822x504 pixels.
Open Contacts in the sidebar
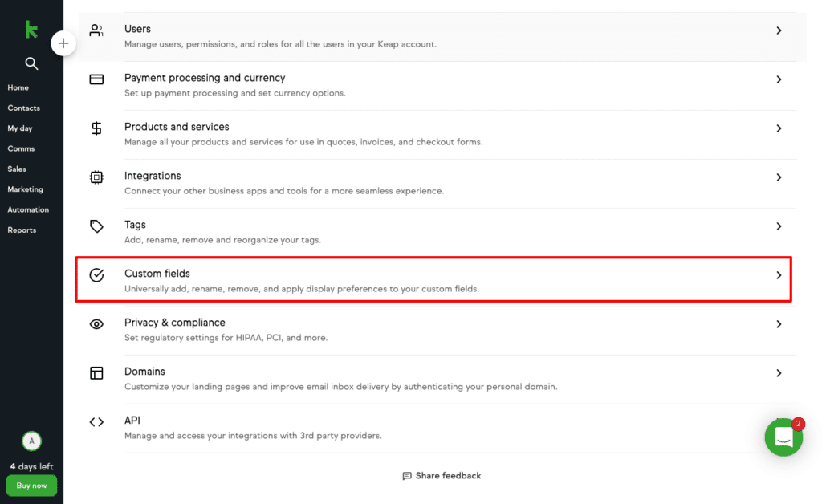tap(23, 108)
